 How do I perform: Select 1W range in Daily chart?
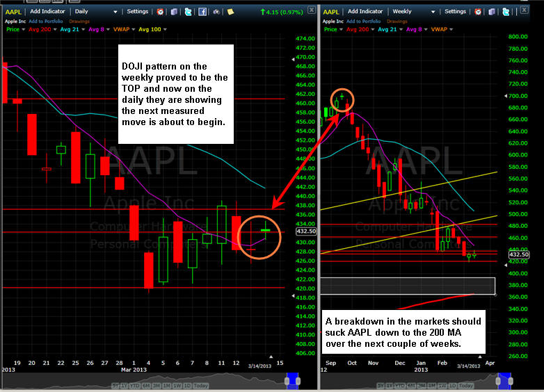click(x=177, y=386)
